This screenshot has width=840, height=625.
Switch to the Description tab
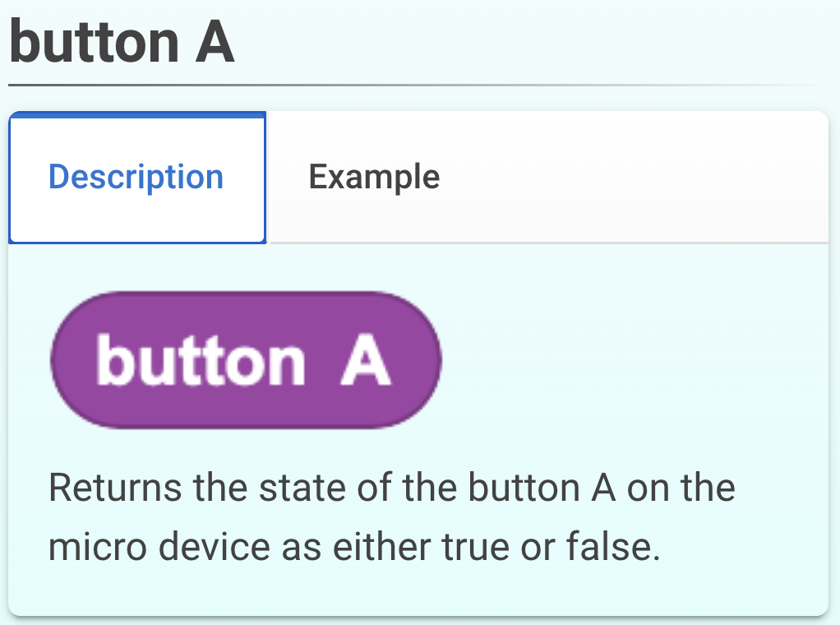click(136, 178)
